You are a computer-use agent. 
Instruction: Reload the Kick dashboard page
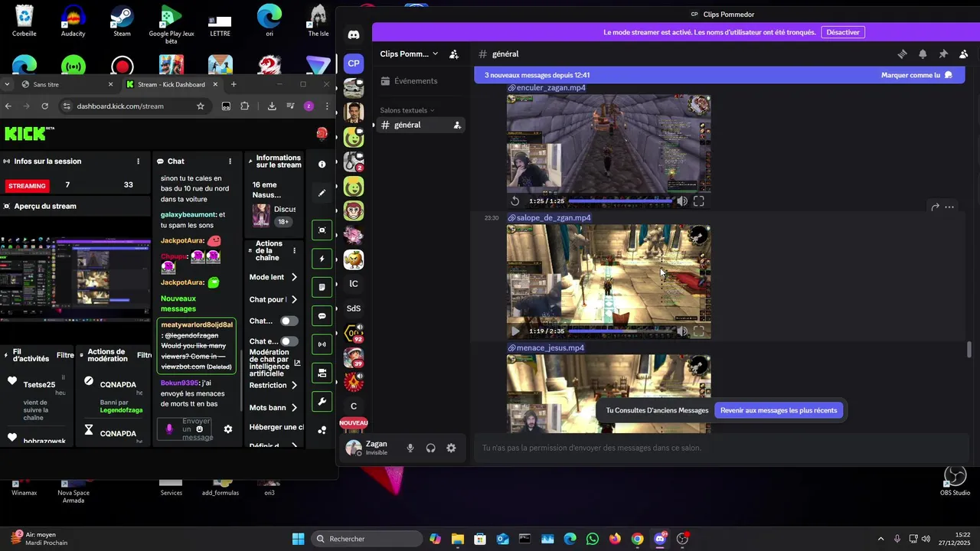click(x=44, y=106)
